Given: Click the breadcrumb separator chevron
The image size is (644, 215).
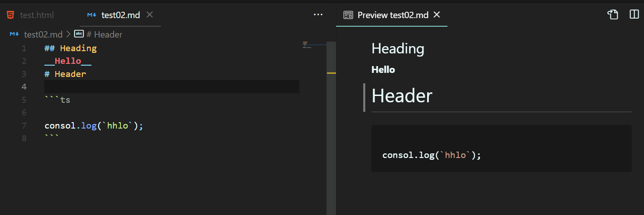Looking at the screenshot, I should tap(68, 34).
